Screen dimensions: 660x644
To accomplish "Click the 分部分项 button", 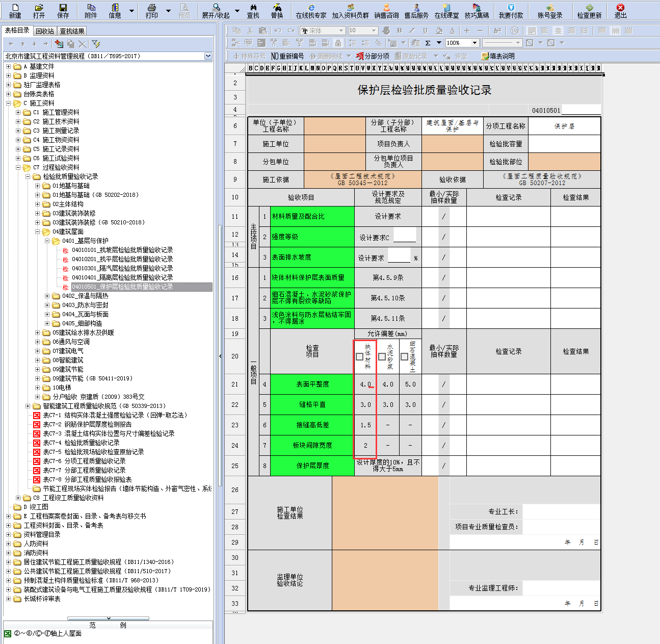I will coord(373,56).
